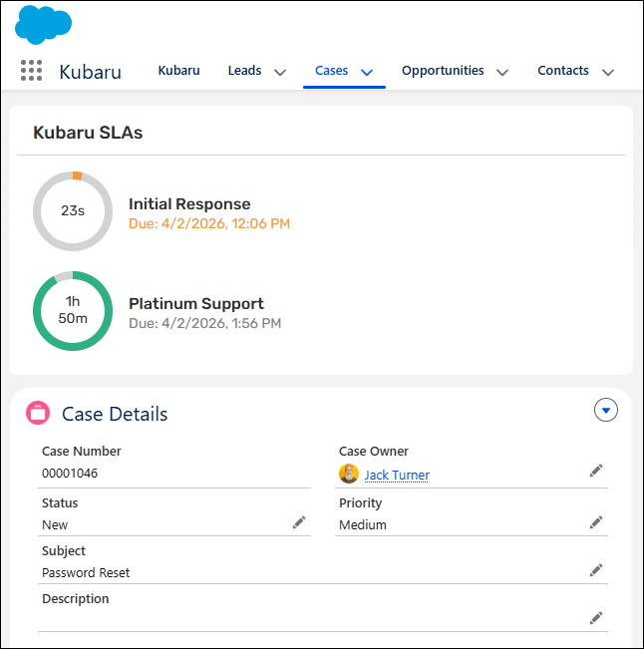Click the Initial Response 23s timer ring
The width and height of the screenshot is (644, 649).
pos(72,210)
